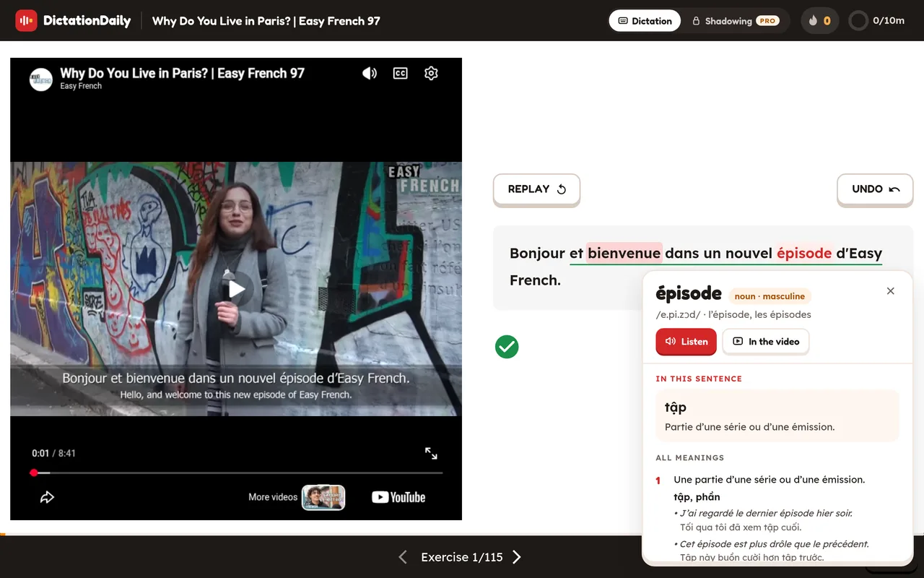Click the word Bonjour in the sentence
924x578 pixels.
coord(537,254)
